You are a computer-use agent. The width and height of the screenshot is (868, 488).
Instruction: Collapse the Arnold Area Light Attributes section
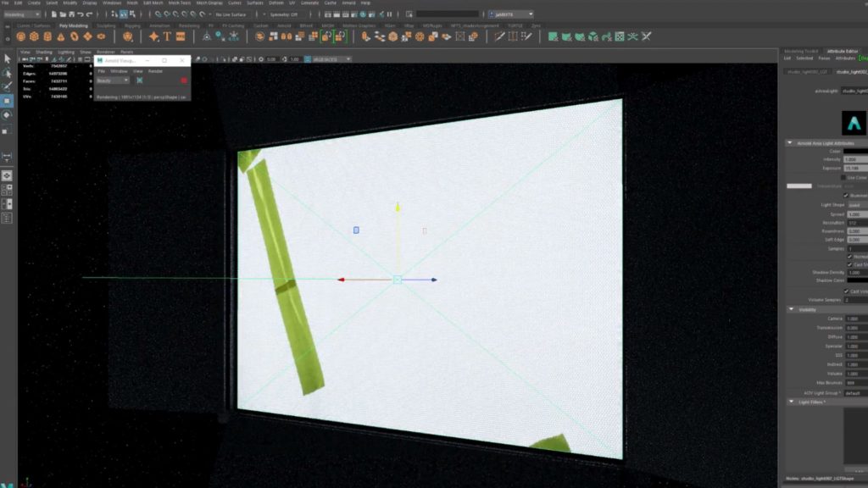[x=790, y=142]
